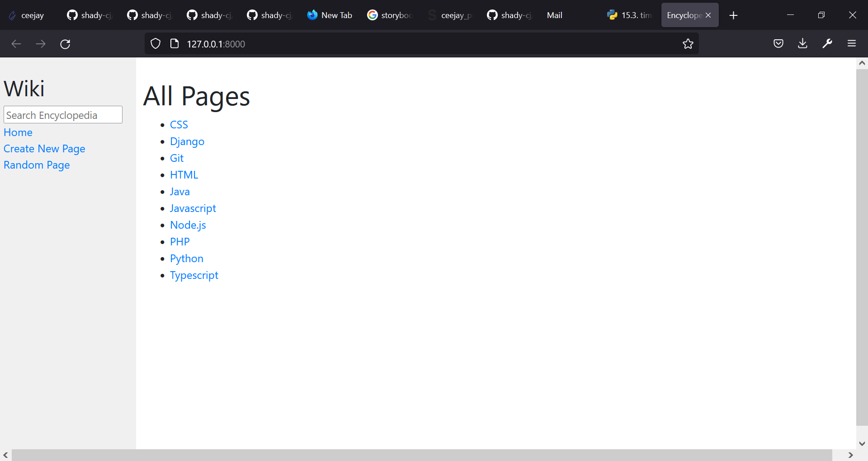Open the CSS page

pyautogui.click(x=179, y=125)
